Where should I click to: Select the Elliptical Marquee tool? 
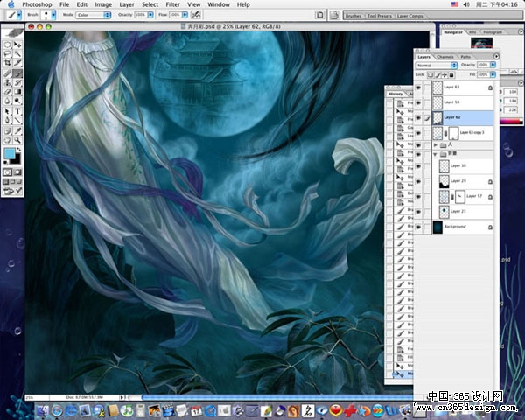click(x=7, y=45)
